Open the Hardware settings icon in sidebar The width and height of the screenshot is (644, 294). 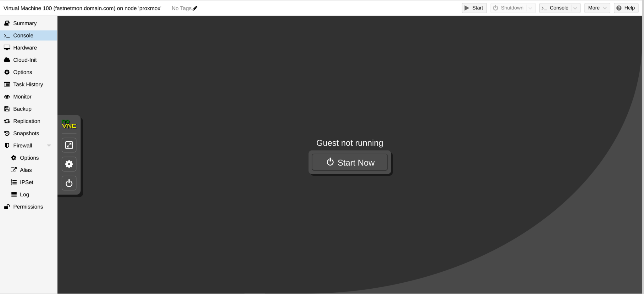[7, 48]
